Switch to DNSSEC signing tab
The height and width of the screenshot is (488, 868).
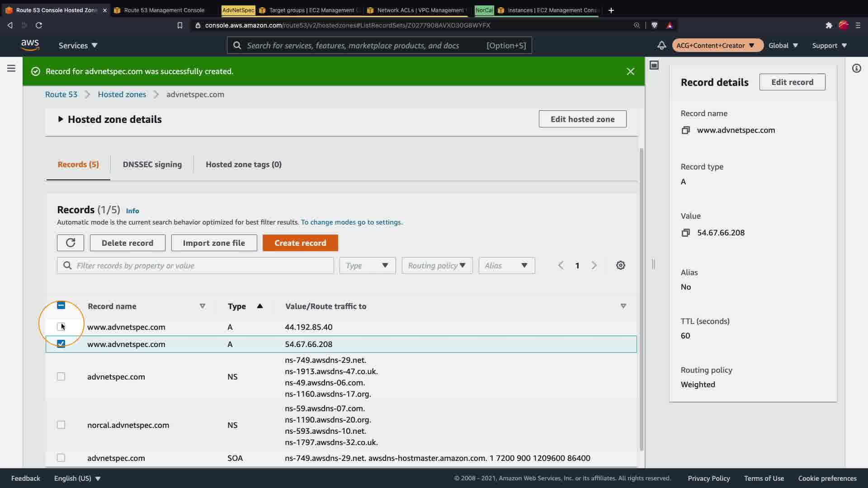(x=152, y=164)
